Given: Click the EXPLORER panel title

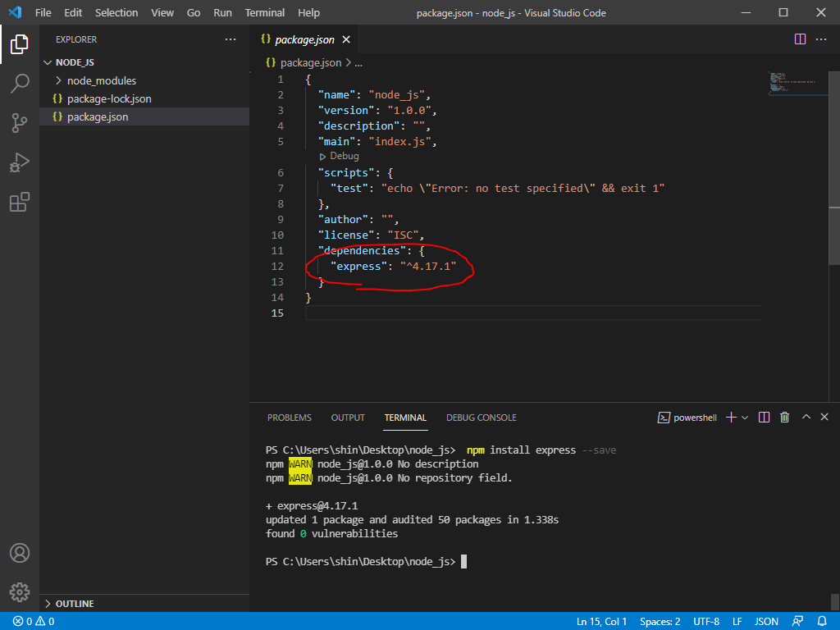Looking at the screenshot, I should click(x=76, y=39).
